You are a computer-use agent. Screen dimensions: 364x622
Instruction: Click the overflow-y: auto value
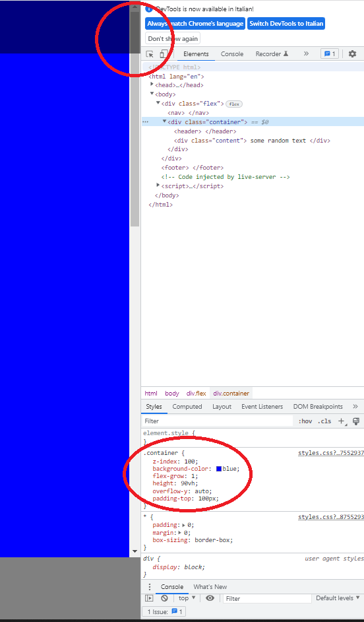201,491
